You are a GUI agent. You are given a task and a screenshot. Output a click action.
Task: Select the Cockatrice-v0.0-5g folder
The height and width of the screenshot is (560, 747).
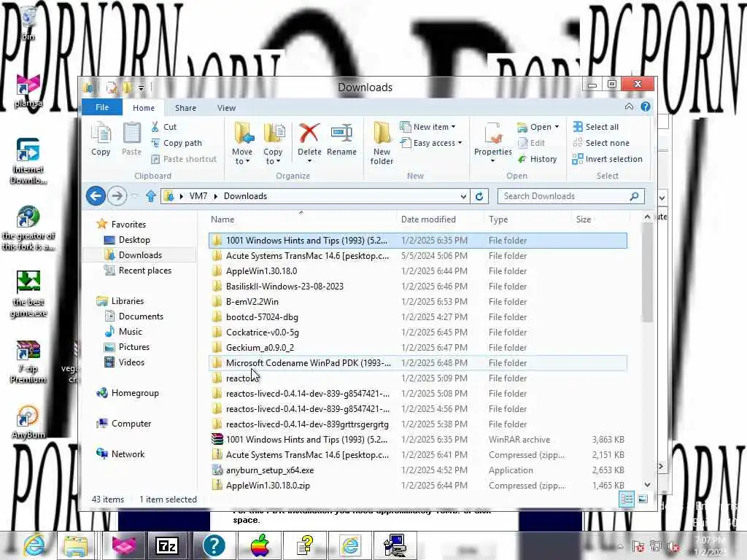coord(418,332)
